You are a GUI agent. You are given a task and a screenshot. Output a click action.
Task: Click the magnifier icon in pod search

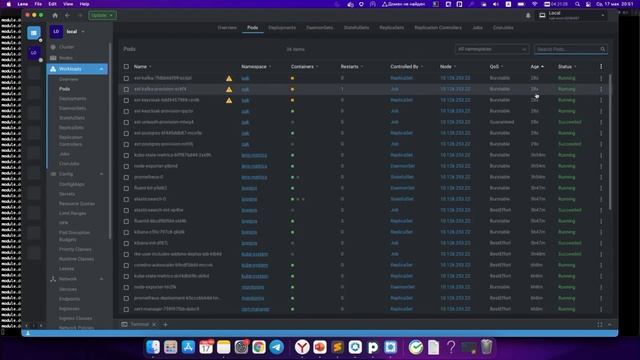point(602,49)
